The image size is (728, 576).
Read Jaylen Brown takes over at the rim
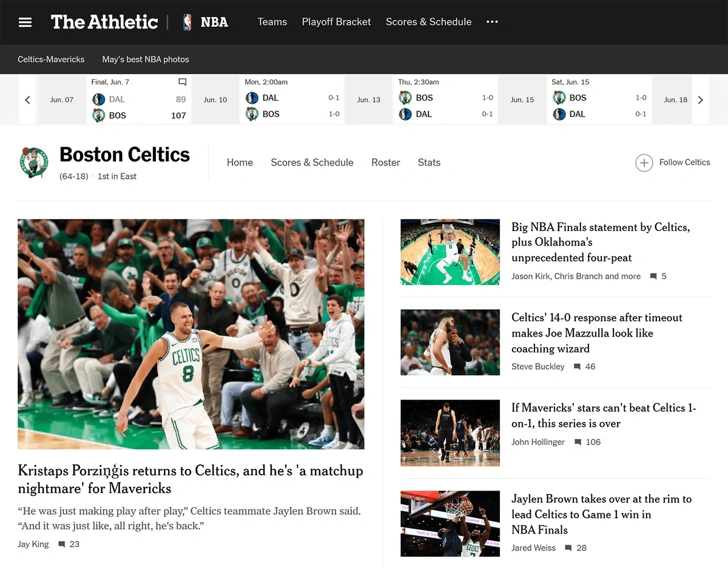pyautogui.click(x=601, y=514)
